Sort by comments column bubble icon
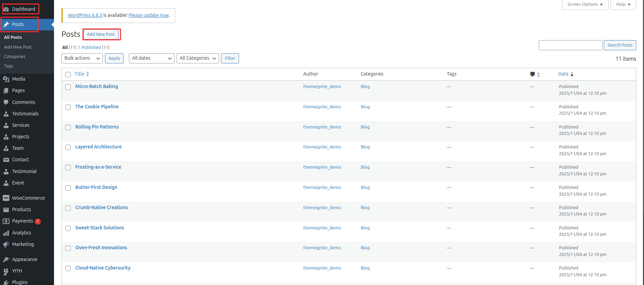 [x=532, y=74]
